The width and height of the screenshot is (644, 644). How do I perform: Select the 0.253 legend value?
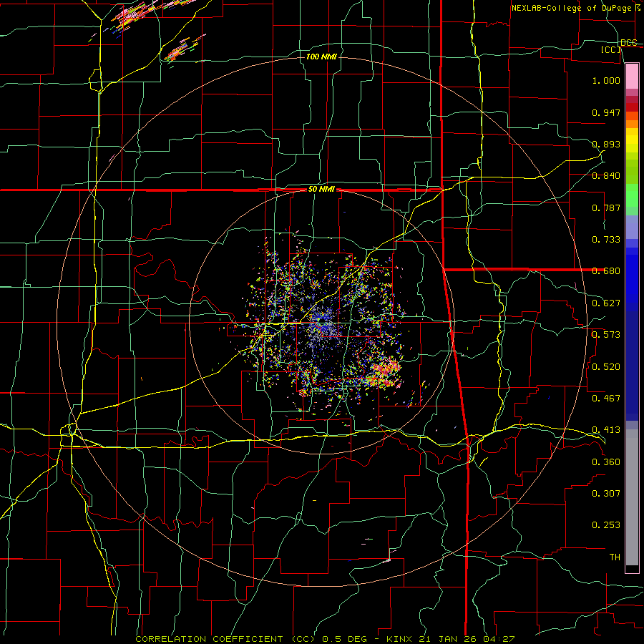click(606, 525)
